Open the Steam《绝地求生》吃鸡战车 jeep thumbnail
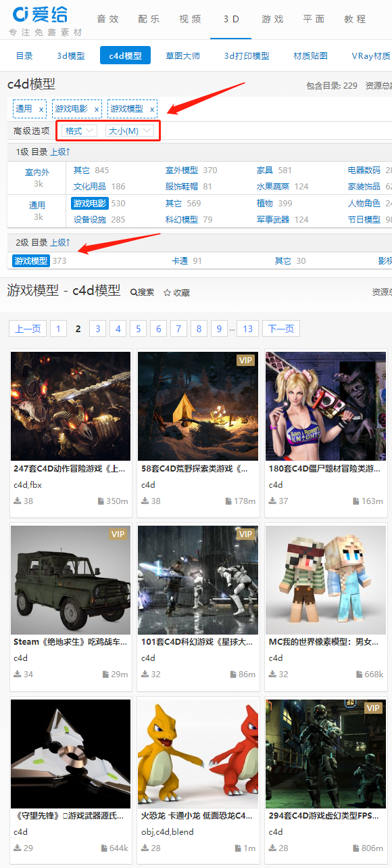Image resolution: width=392 pixels, height=868 pixels. [70, 580]
